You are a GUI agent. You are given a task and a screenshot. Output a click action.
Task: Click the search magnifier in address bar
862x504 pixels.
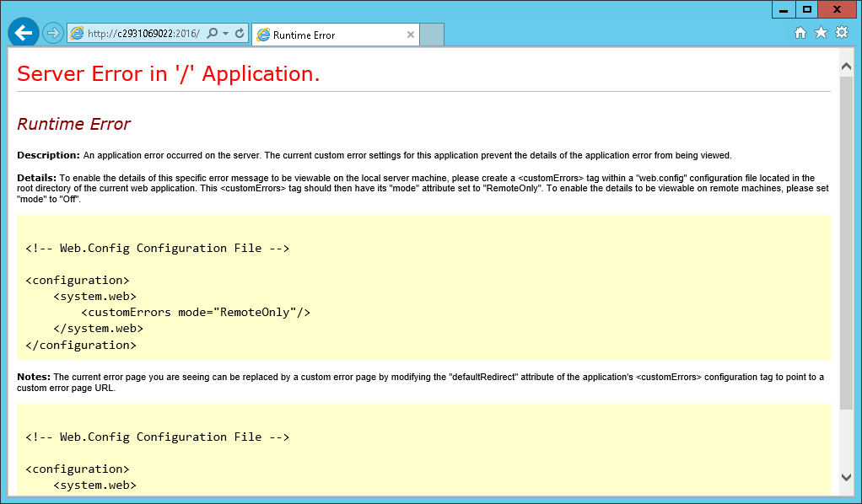pyautogui.click(x=213, y=34)
